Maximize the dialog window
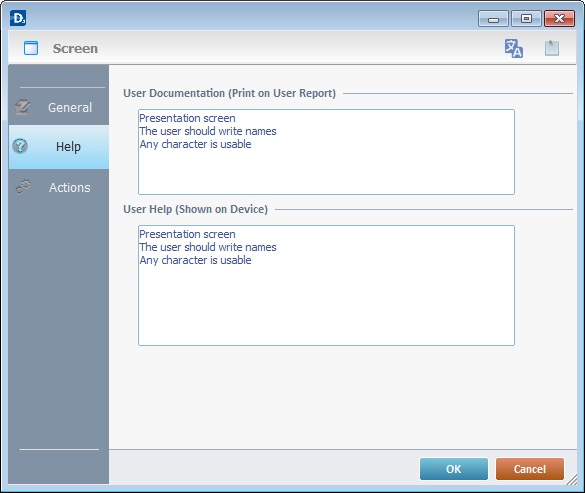The width and height of the screenshot is (585, 493). [x=526, y=19]
